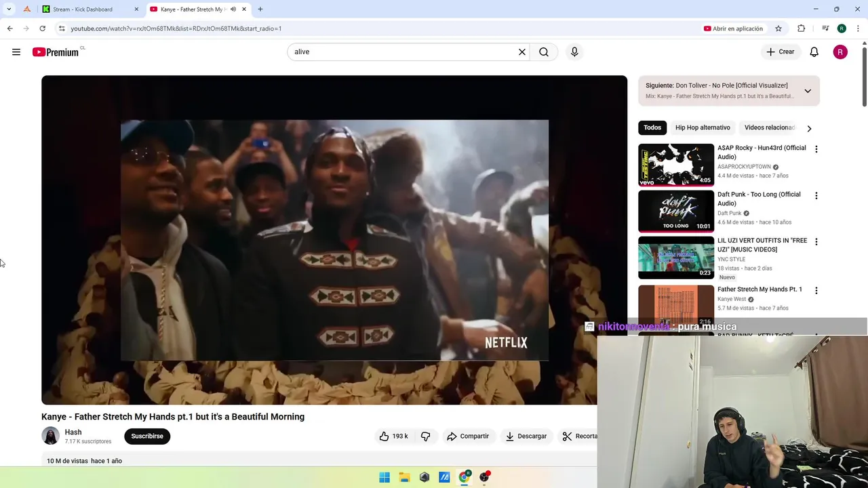This screenshot has width=868, height=488.
Task: Open the account avatar menu
Action: pyautogui.click(x=840, y=52)
